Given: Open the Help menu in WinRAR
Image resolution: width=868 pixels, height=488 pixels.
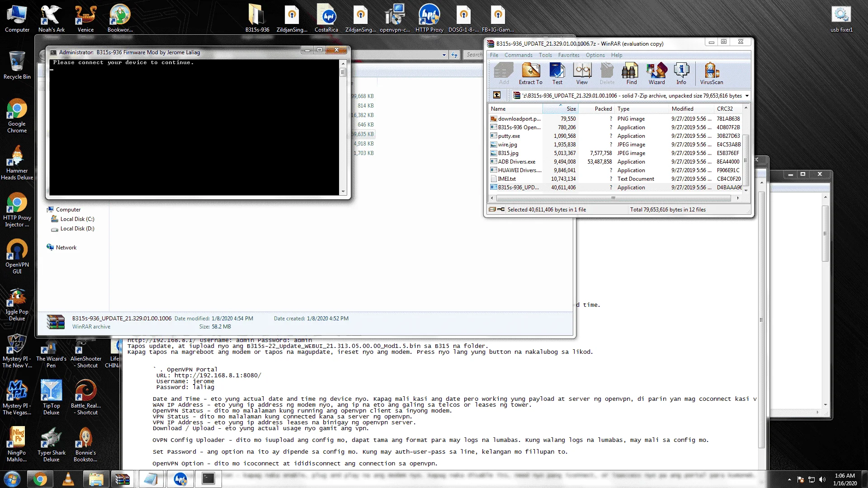Looking at the screenshot, I should click(617, 55).
